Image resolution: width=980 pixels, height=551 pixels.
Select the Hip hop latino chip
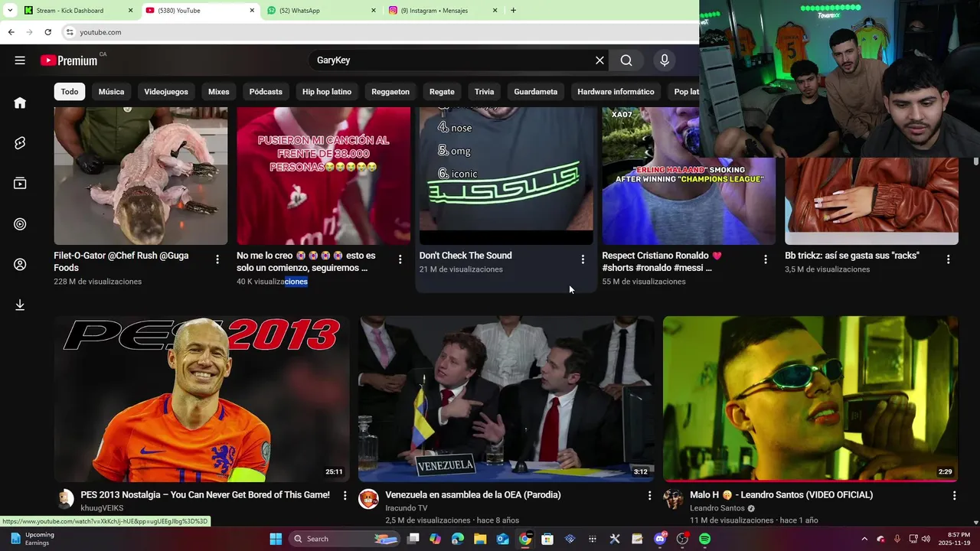[327, 92]
